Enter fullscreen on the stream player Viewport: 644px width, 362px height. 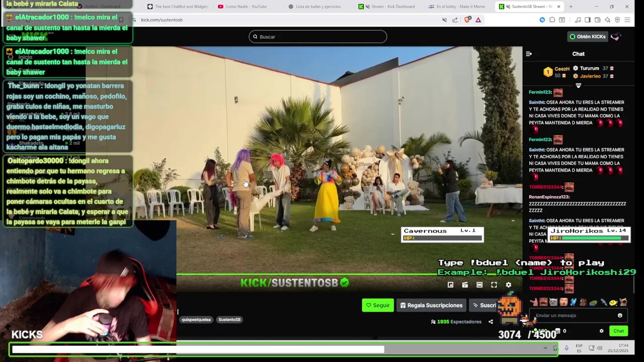click(494, 285)
